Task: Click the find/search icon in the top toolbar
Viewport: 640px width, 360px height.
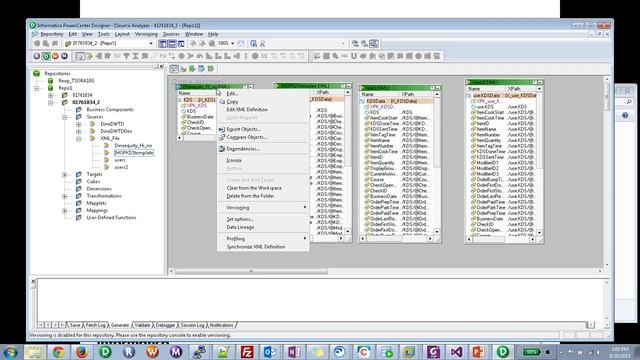Action: (253, 43)
